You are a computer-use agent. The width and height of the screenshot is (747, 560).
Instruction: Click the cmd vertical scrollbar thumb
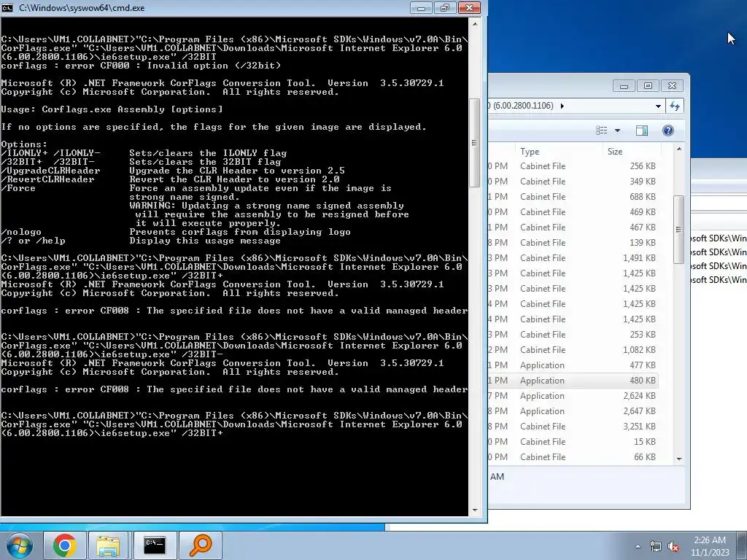[474, 143]
